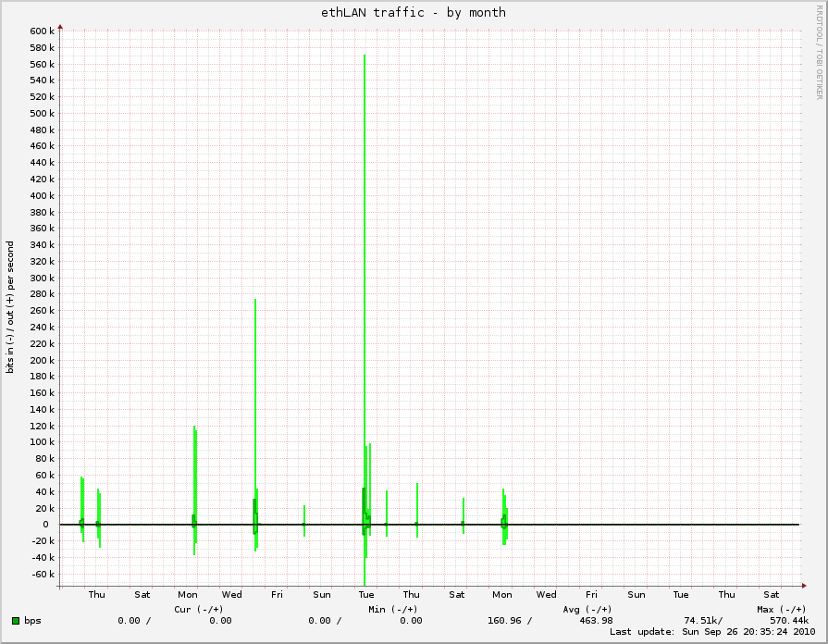Click the 'Max (-/+)' column header

tap(782, 609)
